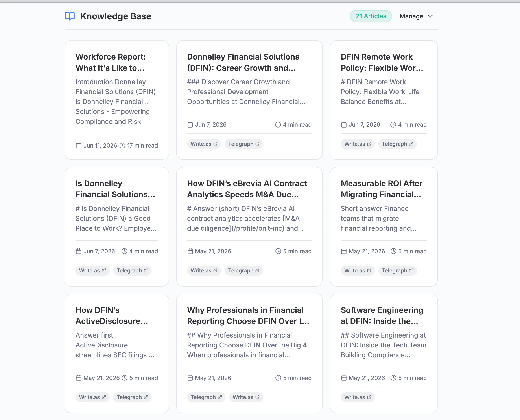Click clock icon on Career Growth card
Image resolution: width=520 pixels, height=420 pixels.
(x=278, y=125)
